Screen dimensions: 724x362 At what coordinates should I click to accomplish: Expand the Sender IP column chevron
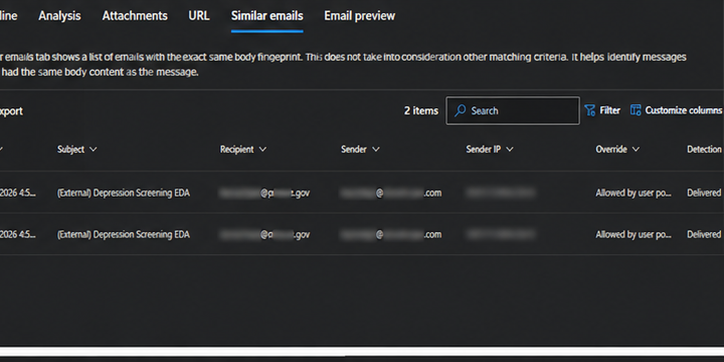pyautogui.click(x=510, y=150)
